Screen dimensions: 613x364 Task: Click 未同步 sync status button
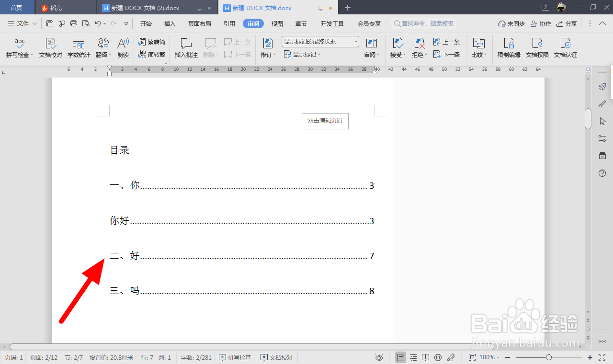pyautogui.click(x=511, y=23)
